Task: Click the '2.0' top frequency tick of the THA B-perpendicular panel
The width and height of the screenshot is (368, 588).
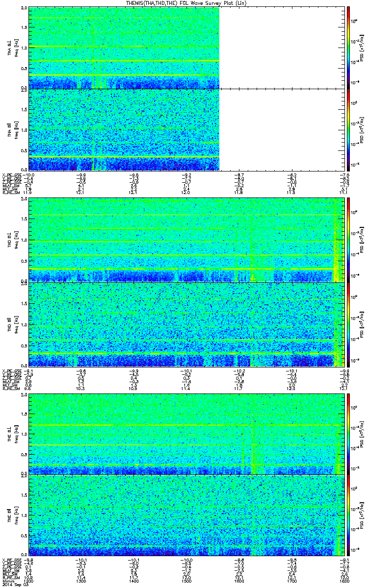Action: pyautogui.click(x=24, y=9)
